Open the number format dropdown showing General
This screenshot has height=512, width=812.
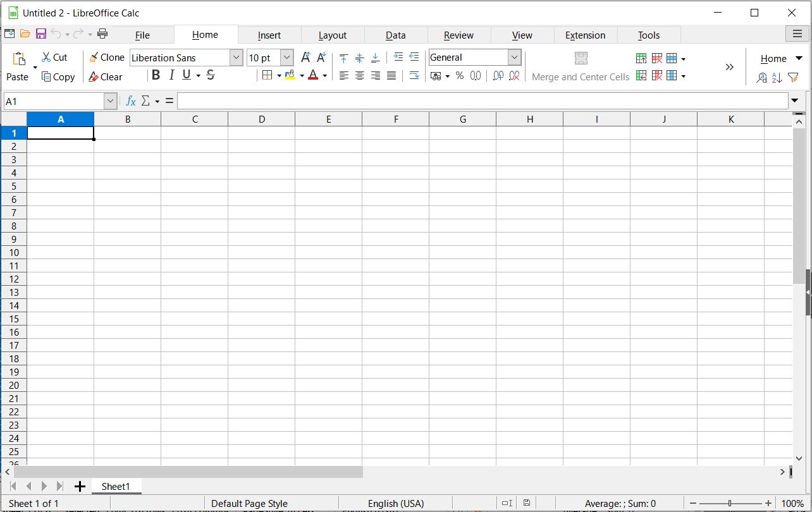(514, 57)
